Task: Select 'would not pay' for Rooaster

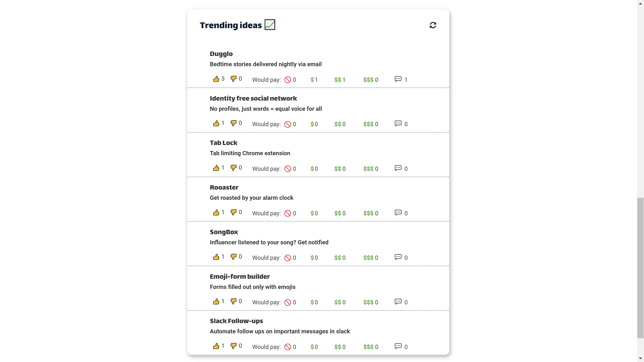Action: point(288,213)
